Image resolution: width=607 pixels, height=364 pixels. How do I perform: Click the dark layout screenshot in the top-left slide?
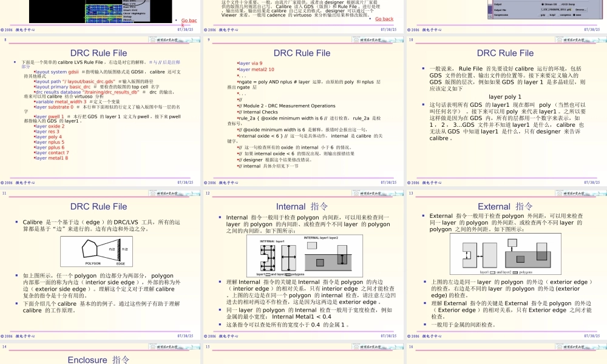[101, 11]
